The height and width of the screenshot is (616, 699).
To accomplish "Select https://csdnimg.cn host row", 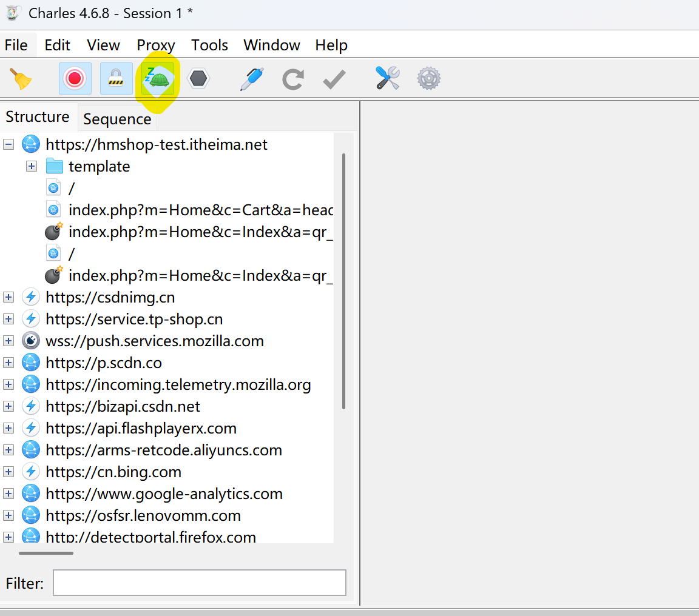I will (110, 297).
